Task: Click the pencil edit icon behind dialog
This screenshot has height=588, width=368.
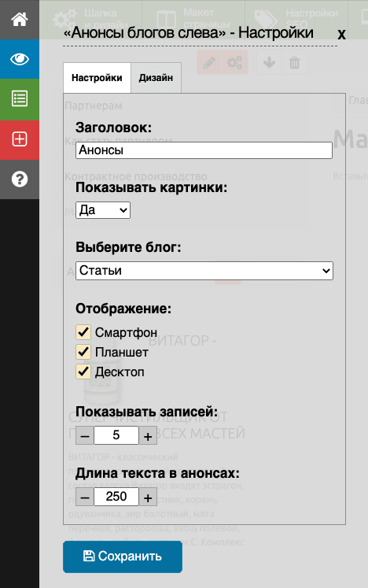Action: [209, 62]
